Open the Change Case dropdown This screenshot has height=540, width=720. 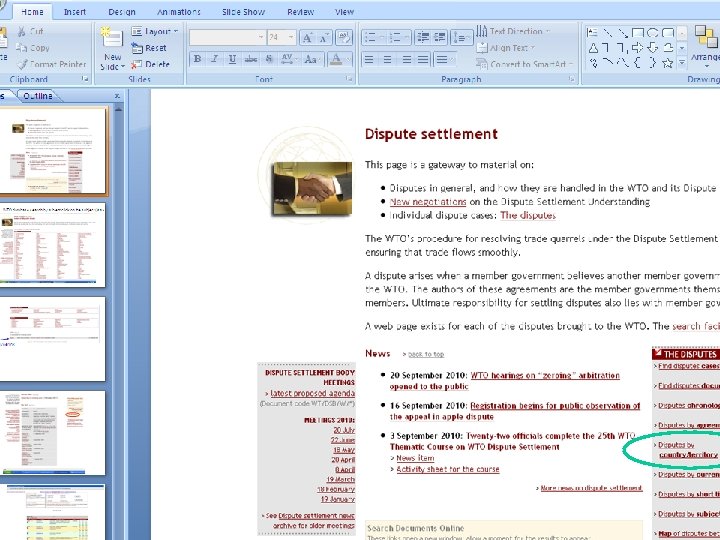312,59
